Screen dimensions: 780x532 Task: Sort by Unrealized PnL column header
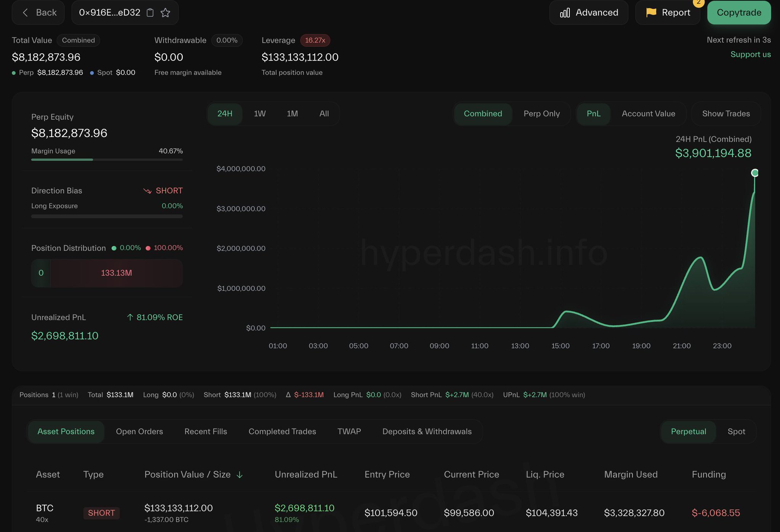coord(306,475)
